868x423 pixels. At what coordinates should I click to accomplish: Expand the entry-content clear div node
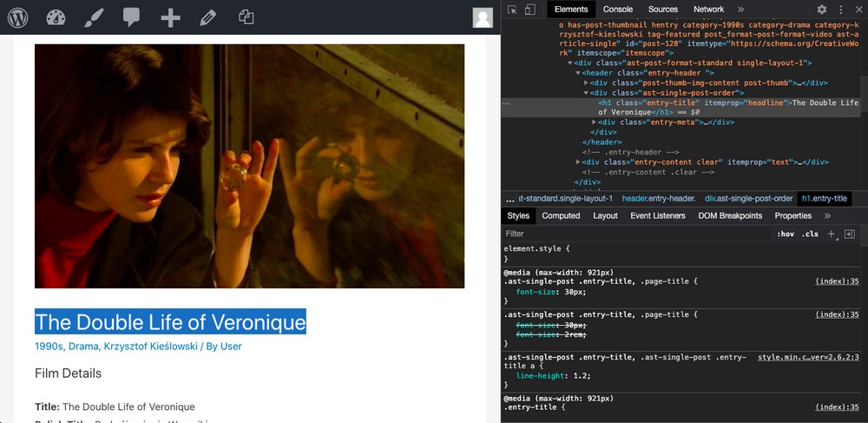pyautogui.click(x=578, y=162)
